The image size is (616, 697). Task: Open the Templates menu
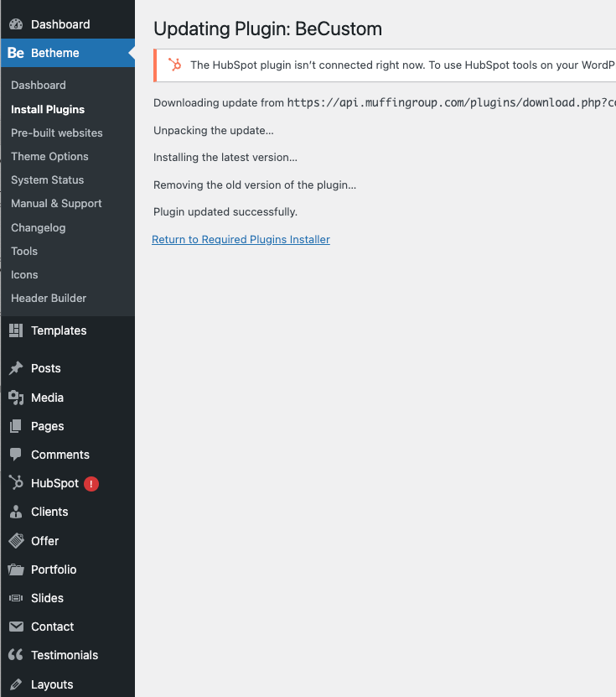(59, 330)
